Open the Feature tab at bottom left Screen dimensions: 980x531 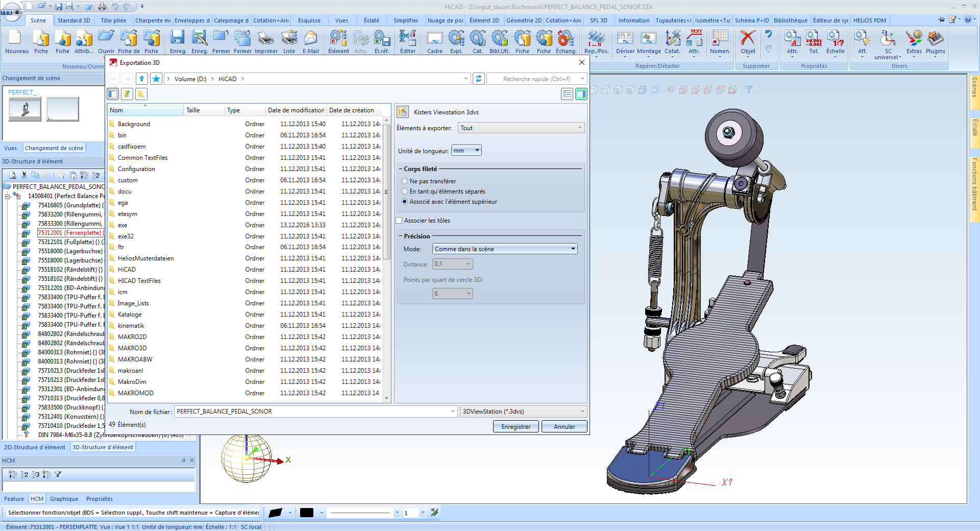[x=14, y=499]
